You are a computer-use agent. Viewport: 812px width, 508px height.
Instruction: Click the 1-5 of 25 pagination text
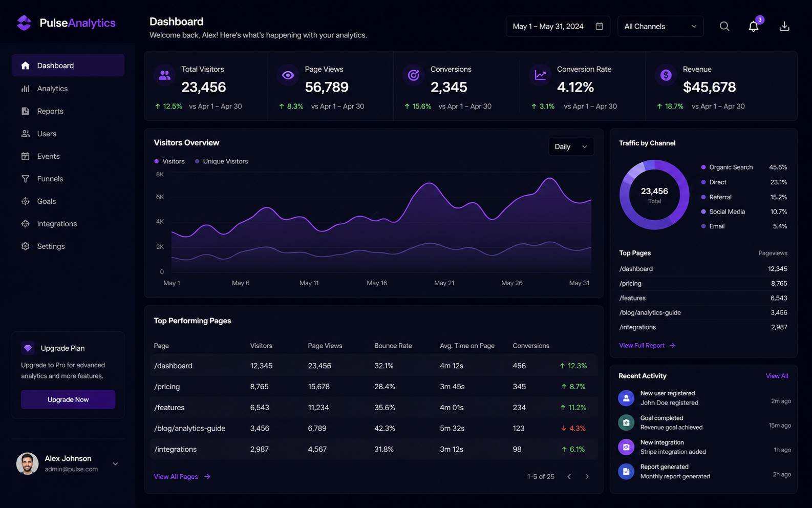(541, 477)
